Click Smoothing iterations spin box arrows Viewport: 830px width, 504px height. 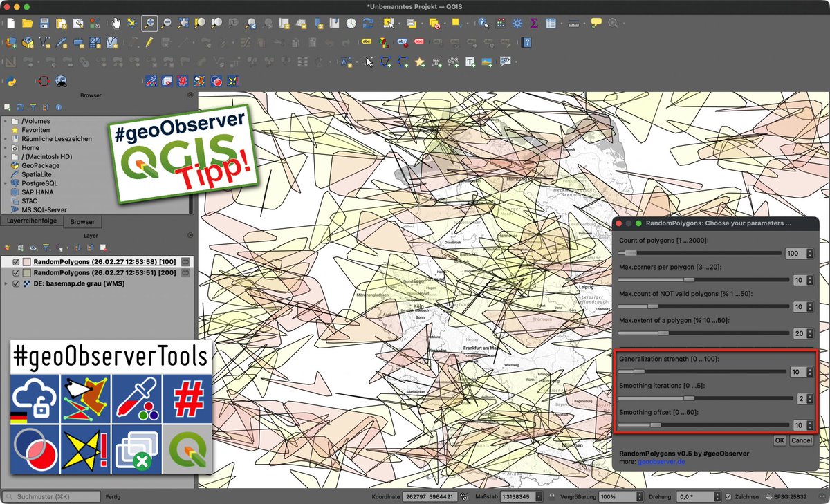coord(810,399)
